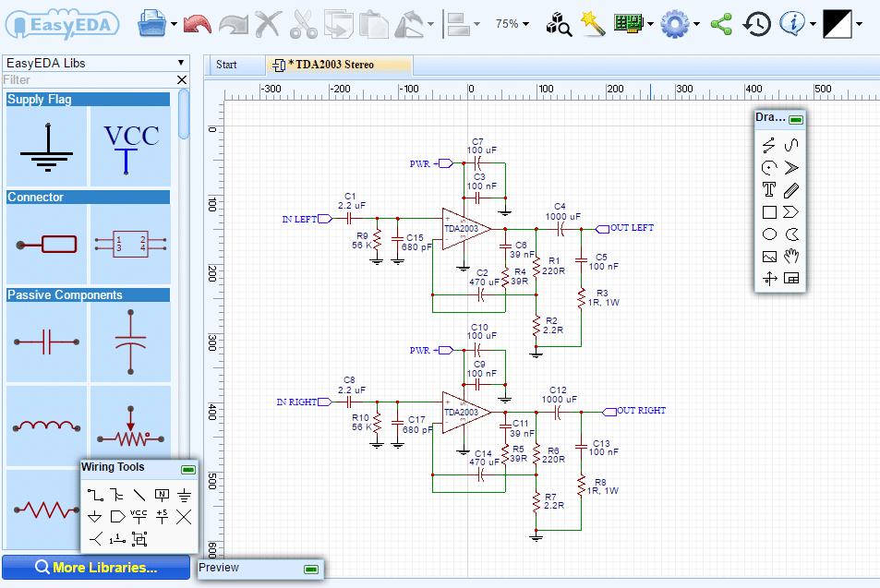Select the diagonal line wiring tool

click(x=139, y=495)
